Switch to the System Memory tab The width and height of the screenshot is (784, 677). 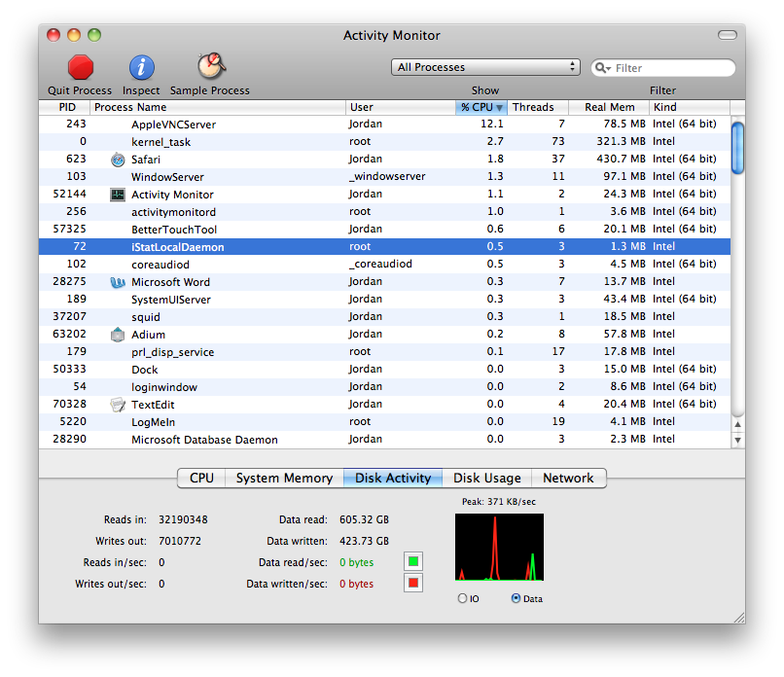284,478
